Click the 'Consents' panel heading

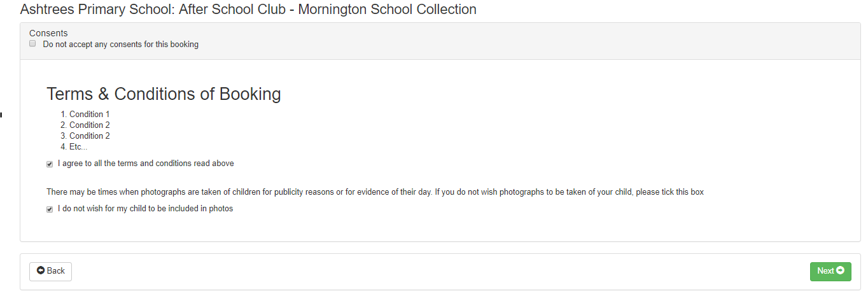click(x=48, y=33)
